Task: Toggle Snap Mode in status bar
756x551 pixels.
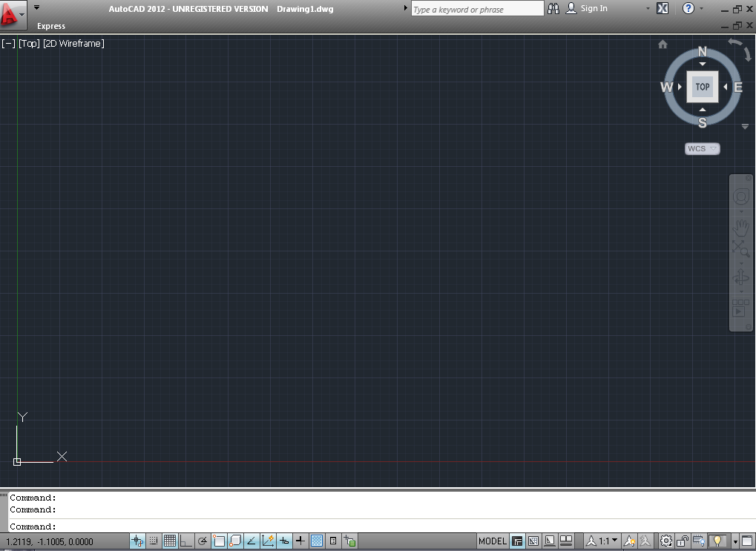Action: click(x=154, y=541)
